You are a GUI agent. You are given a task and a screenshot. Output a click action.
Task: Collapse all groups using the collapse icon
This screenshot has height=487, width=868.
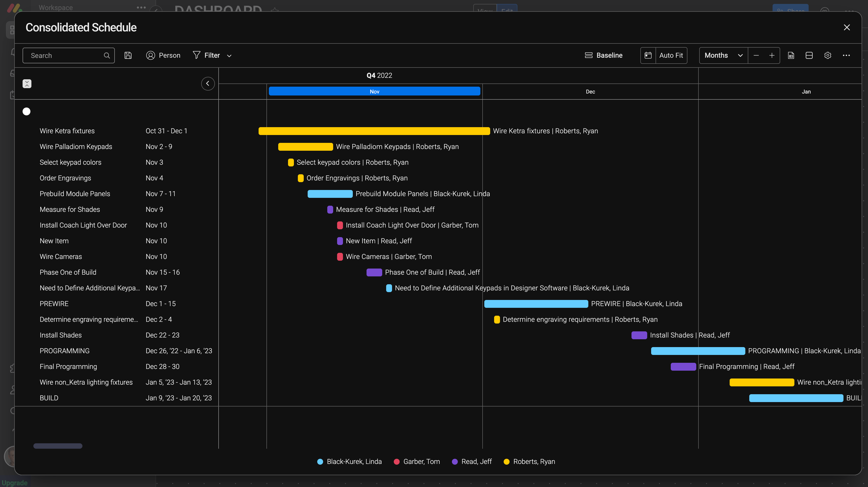(27, 84)
